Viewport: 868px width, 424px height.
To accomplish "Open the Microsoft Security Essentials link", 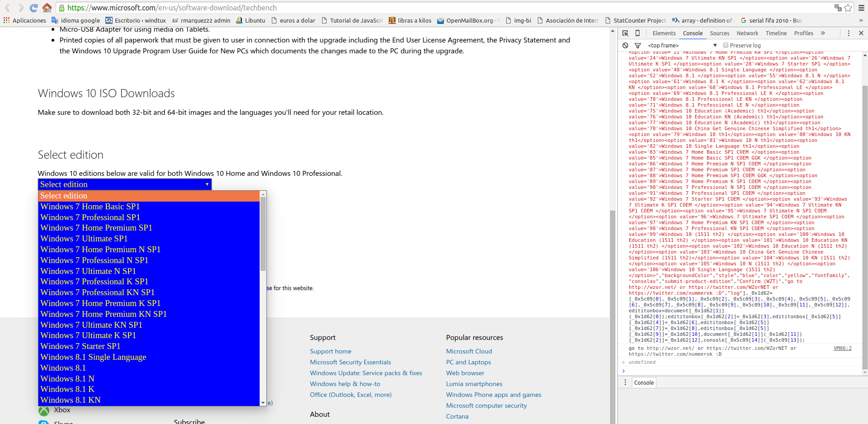I will point(350,362).
